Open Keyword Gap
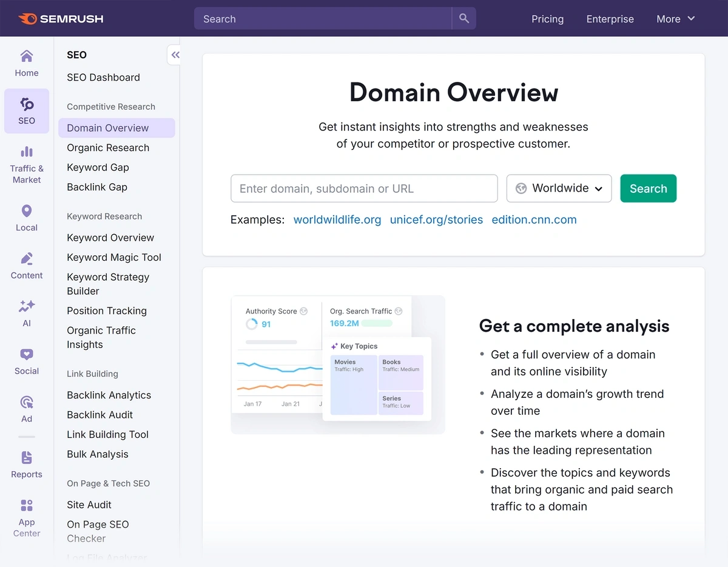 click(x=98, y=167)
